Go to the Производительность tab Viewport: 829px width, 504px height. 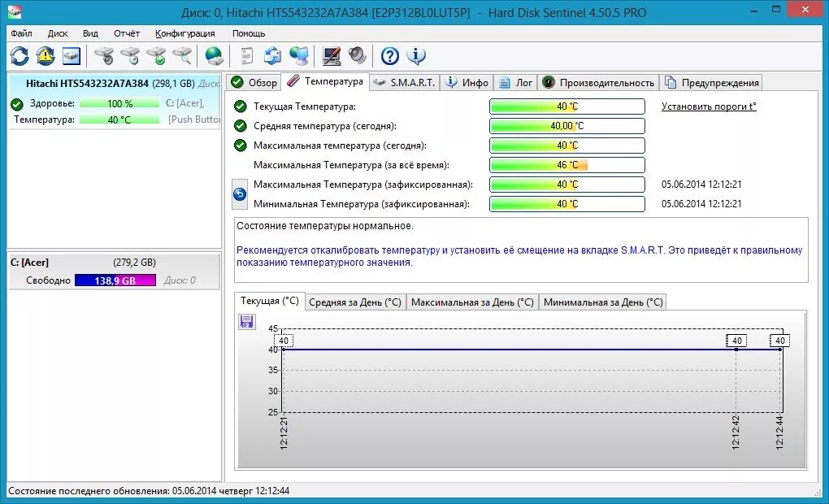598,82
